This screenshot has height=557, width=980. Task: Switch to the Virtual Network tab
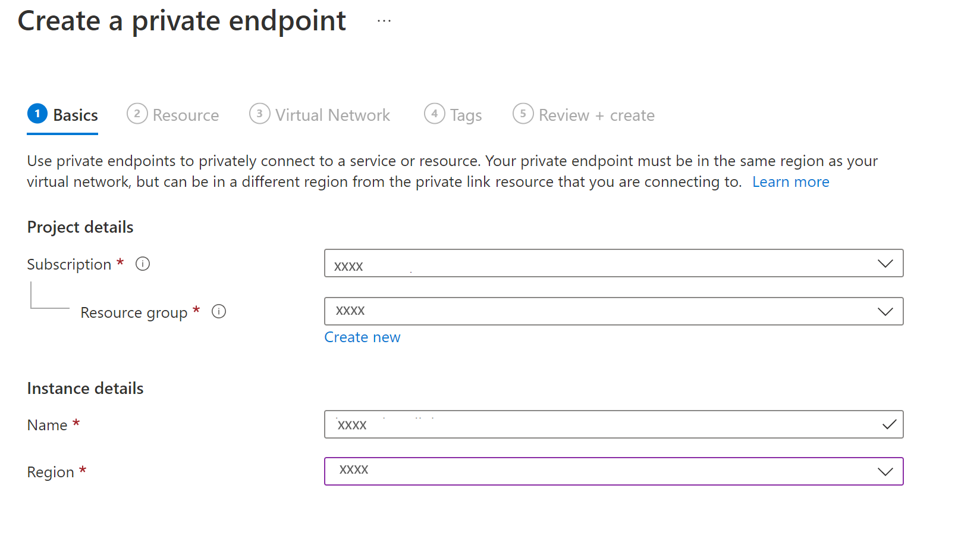pyautogui.click(x=332, y=115)
